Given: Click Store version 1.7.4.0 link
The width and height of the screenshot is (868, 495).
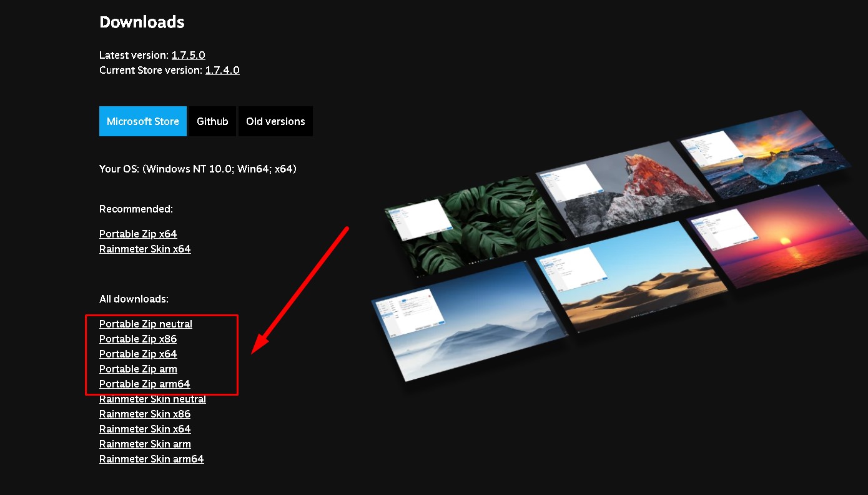Looking at the screenshot, I should point(222,70).
